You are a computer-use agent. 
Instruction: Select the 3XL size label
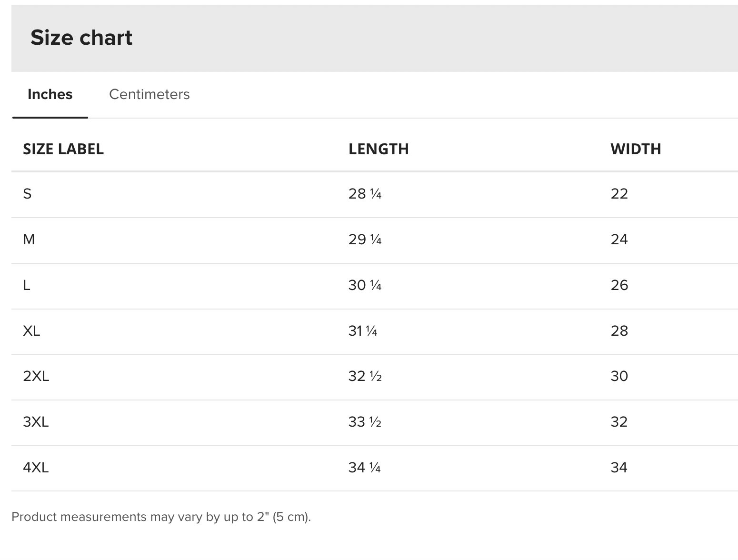pyautogui.click(x=36, y=422)
